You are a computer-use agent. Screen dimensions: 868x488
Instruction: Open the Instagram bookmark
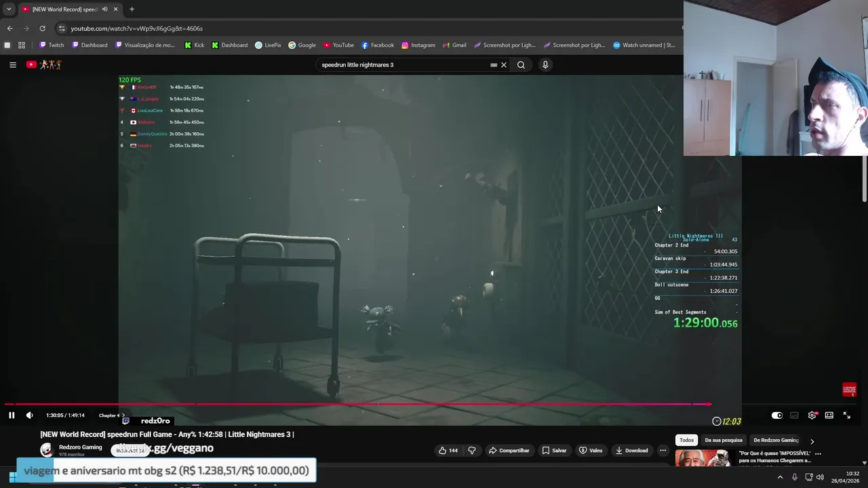coord(418,45)
